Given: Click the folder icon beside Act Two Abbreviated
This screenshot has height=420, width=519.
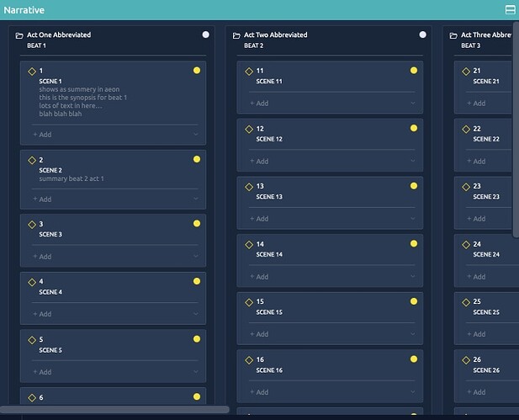Looking at the screenshot, I should [236, 35].
